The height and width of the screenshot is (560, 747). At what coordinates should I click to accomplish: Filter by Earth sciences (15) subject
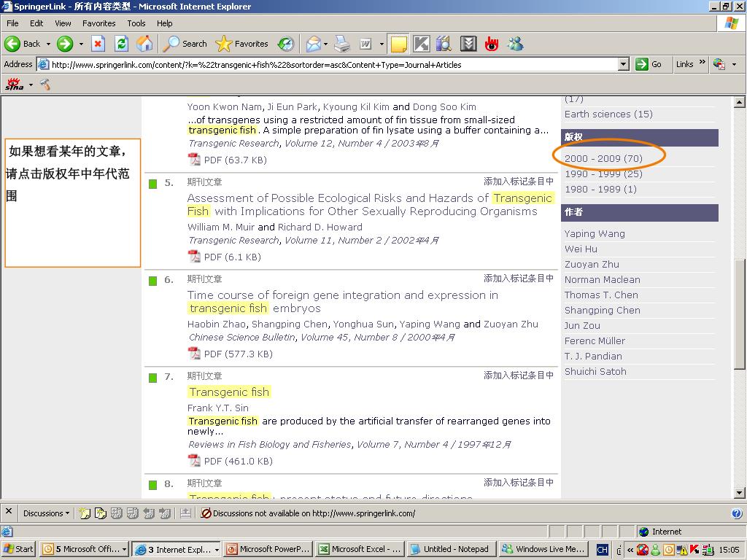coord(608,114)
